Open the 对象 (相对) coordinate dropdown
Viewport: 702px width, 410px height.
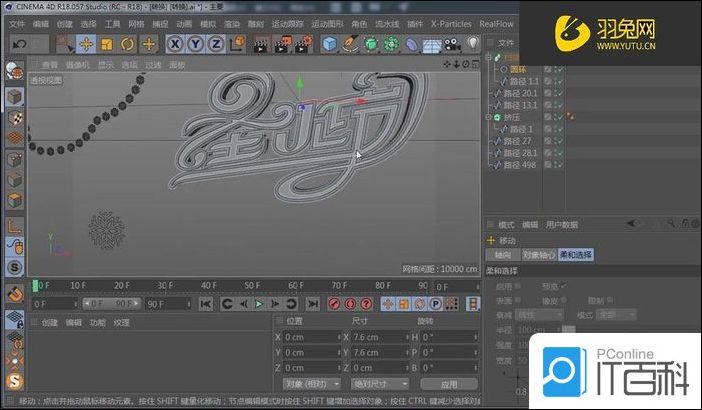[311, 383]
